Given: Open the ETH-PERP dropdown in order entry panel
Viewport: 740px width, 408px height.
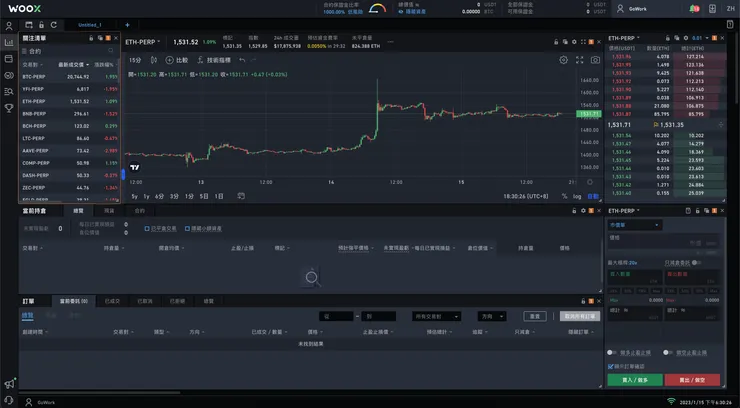Looking at the screenshot, I should (624, 210).
